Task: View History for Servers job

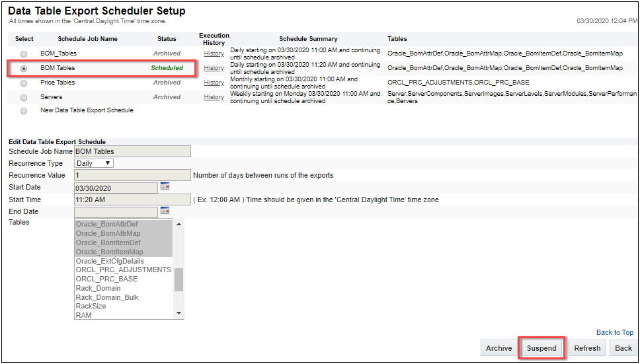Action: (x=214, y=97)
